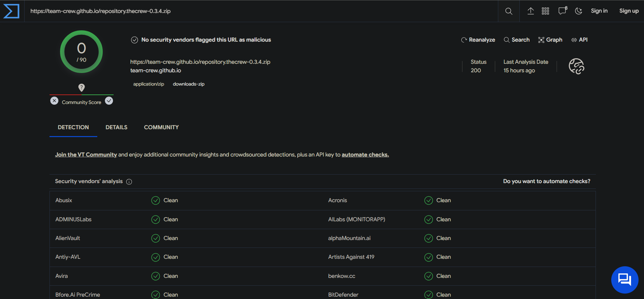Click the search magnifier icon in top bar
644x299 pixels.
(x=509, y=11)
